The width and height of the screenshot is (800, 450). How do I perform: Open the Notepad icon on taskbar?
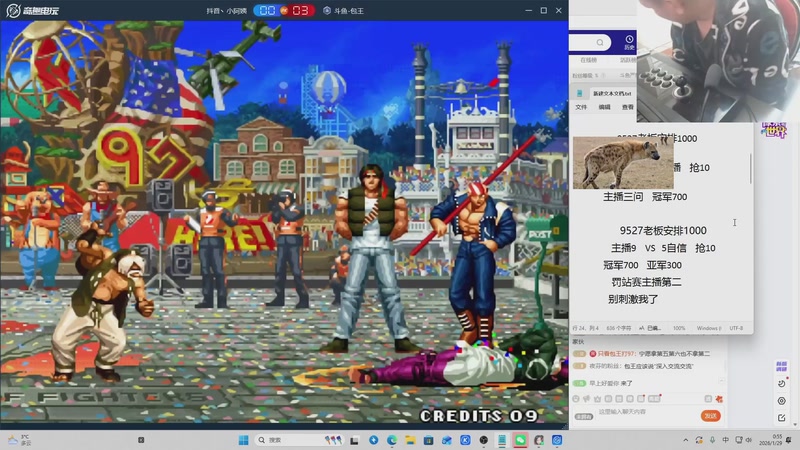tap(502, 440)
